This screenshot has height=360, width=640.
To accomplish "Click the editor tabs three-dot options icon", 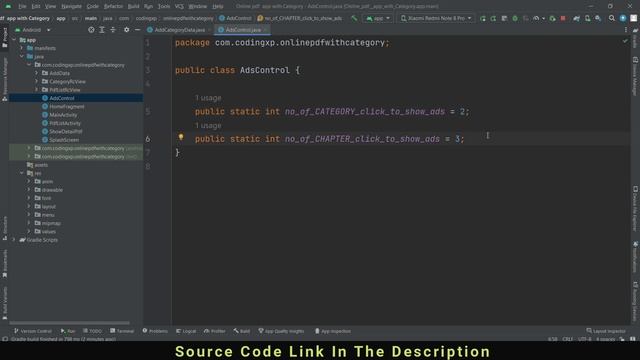I will (x=626, y=30).
